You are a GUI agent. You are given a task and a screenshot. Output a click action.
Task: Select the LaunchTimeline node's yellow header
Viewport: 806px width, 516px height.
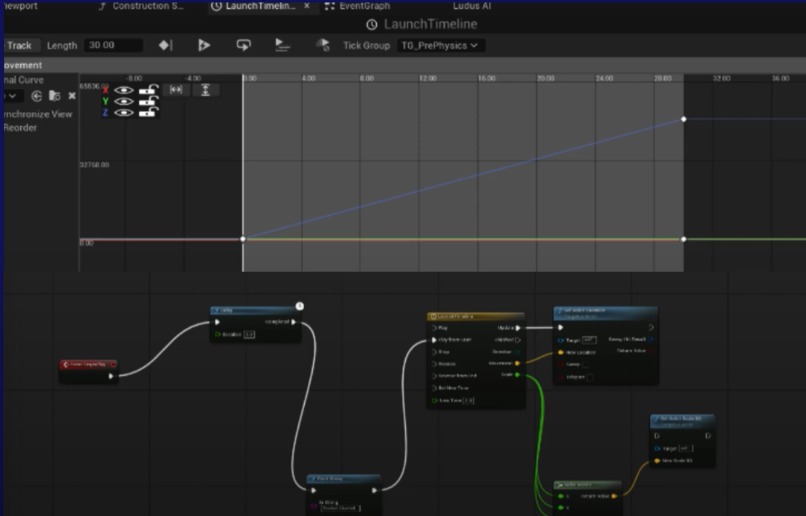point(476,317)
